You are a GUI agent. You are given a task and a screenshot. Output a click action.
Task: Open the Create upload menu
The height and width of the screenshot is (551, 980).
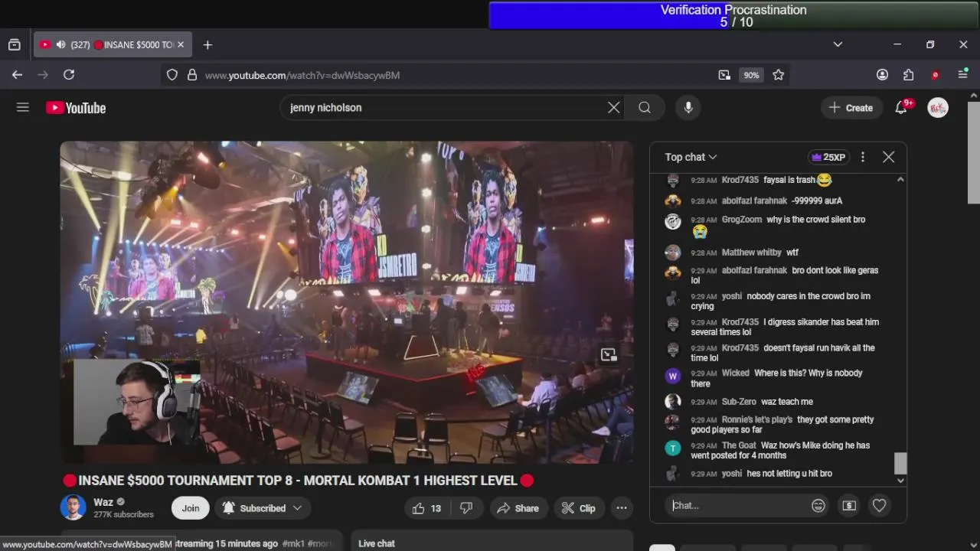tap(851, 108)
